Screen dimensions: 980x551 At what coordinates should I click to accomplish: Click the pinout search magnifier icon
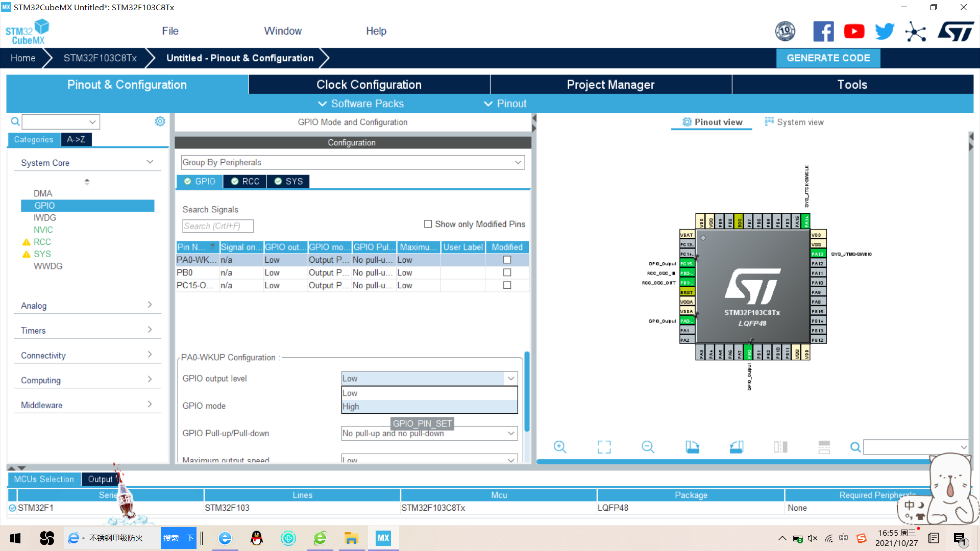[855, 447]
